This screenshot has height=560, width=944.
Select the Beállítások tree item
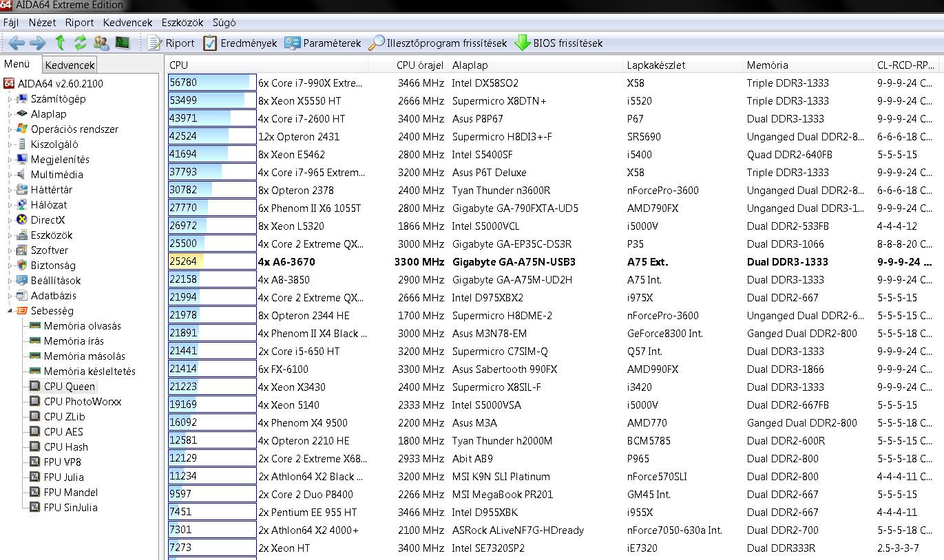click(x=56, y=281)
